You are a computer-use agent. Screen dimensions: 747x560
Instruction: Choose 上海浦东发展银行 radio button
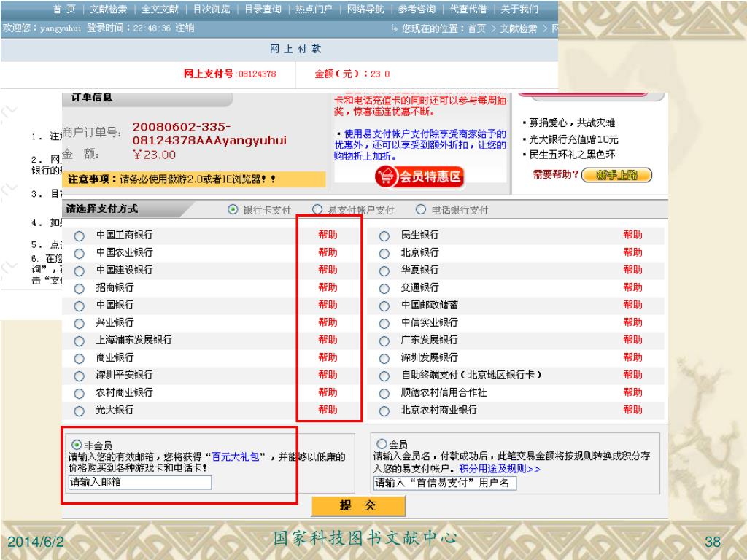click(79, 341)
